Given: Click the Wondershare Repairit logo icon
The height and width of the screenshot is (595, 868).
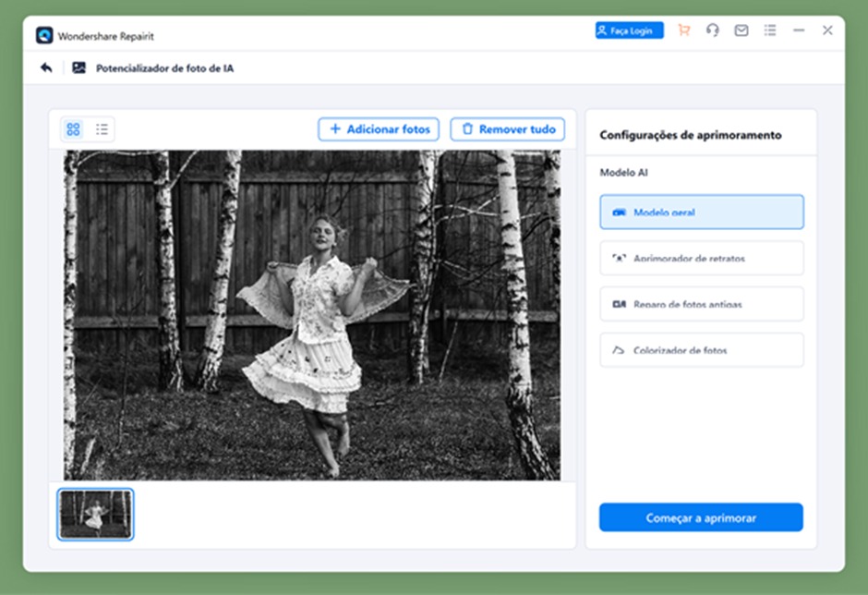Looking at the screenshot, I should 44,35.
